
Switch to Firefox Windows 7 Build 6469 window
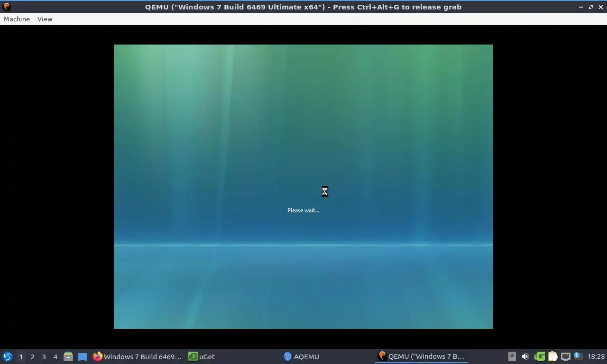(138, 356)
